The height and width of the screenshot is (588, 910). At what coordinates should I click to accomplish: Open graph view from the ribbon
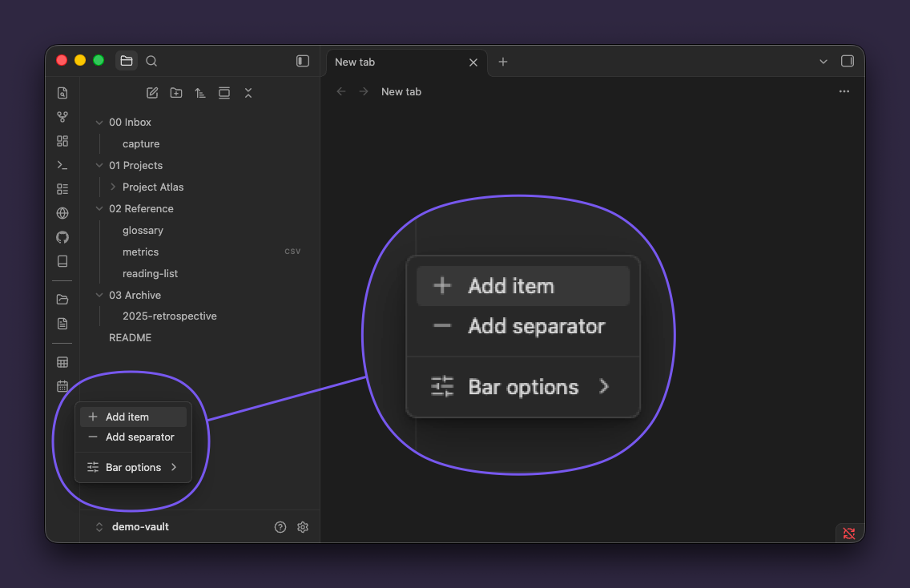coord(62,117)
